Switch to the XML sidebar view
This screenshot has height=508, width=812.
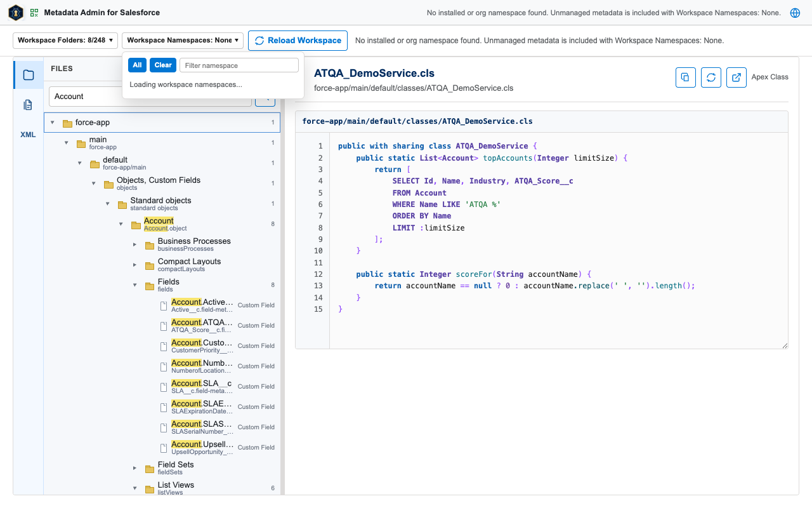pyautogui.click(x=29, y=135)
